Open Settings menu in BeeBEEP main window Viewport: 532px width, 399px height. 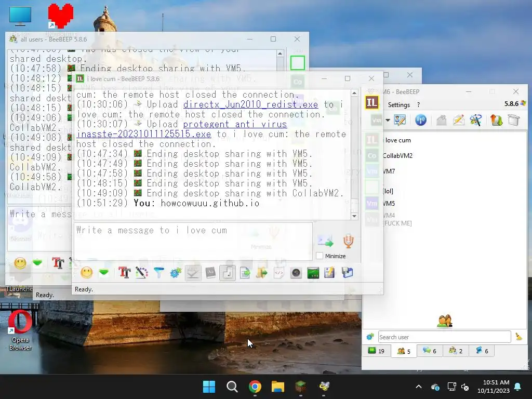pyautogui.click(x=398, y=105)
